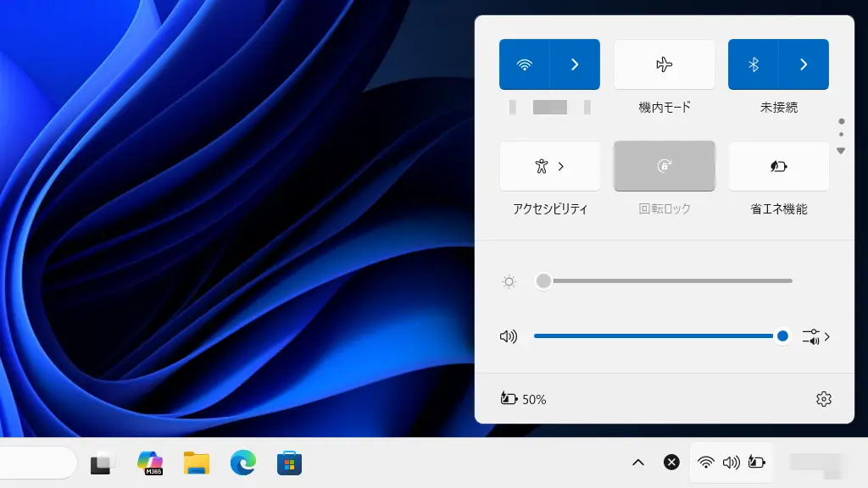The width and height of the screenshot is (868, 488).
Task: Open Microsoft Store from taskbar
Action: pos(290,463)
